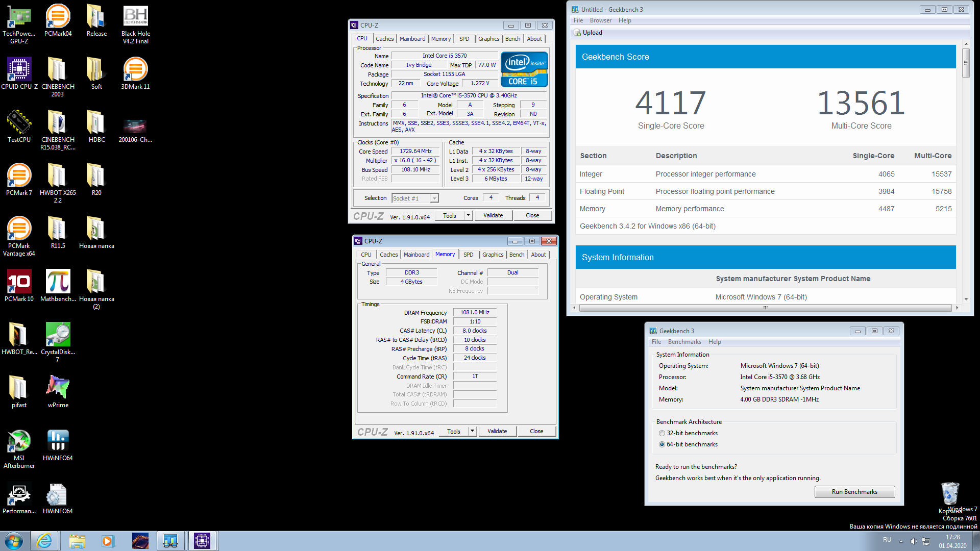Open PCMark Vantage x64 shortcut
The width and height of the screenshot is (980, 551).
click(19, 236)
